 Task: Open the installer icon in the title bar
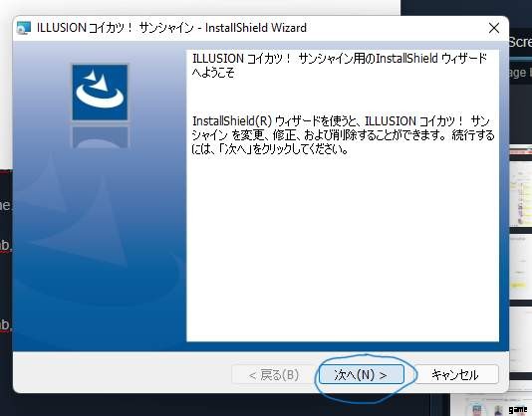pyautogui.click(x=24, y=28)
